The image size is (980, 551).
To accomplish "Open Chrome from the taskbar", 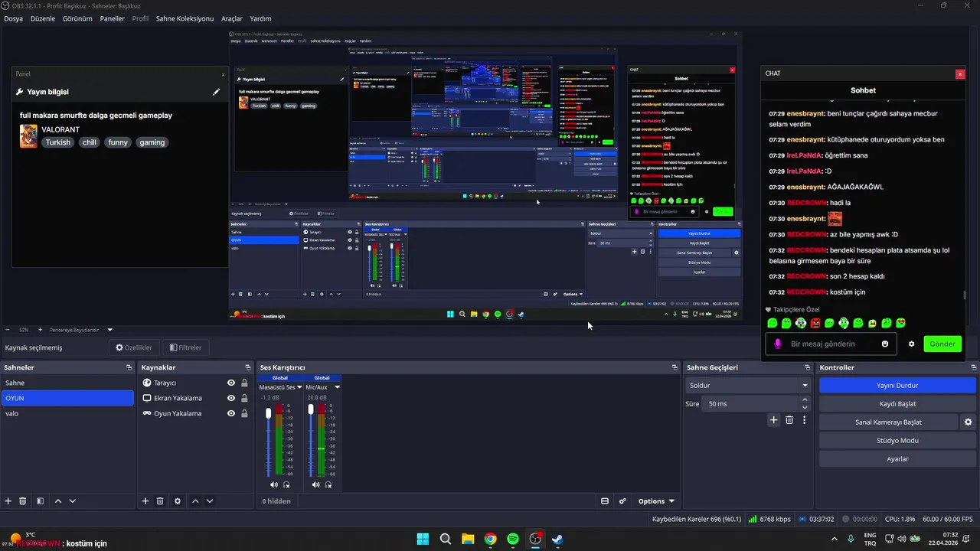I will [x=490, y=540].
